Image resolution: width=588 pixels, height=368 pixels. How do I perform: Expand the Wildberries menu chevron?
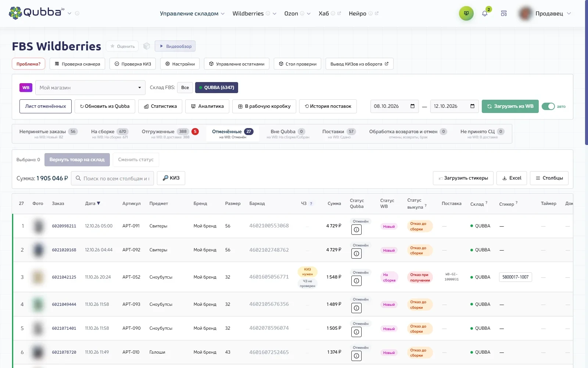(275, 14)
